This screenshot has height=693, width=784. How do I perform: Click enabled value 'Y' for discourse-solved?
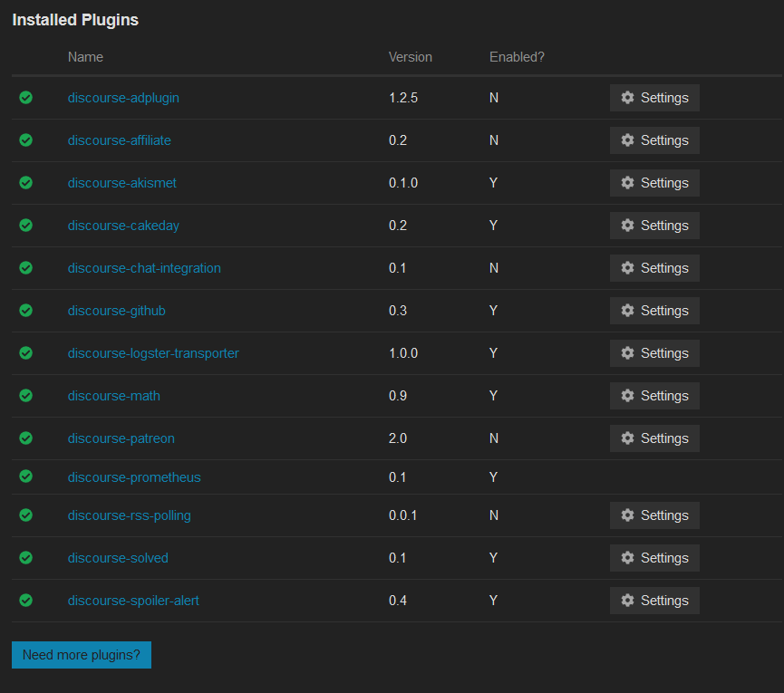pos(493,558)
